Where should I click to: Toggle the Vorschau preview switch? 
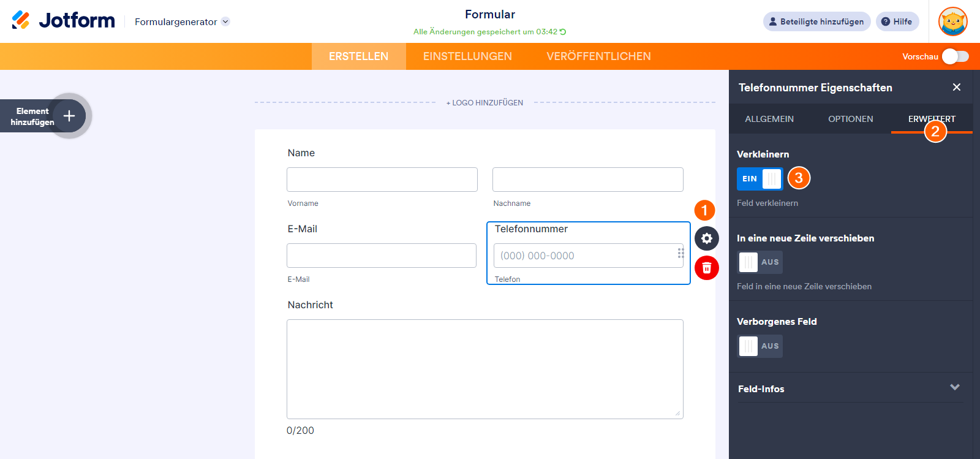pos(955,56)
